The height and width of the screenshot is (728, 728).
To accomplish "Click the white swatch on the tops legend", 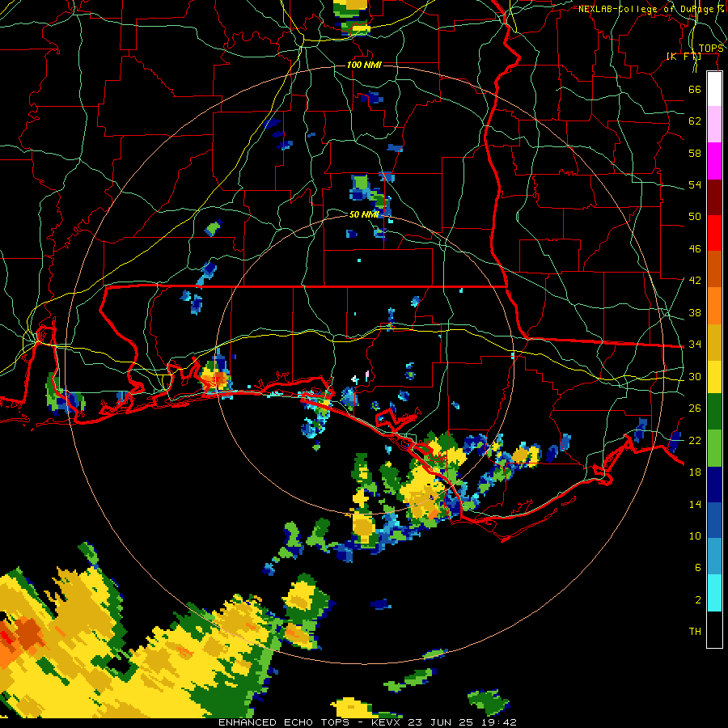I will [x=714, y=89].
